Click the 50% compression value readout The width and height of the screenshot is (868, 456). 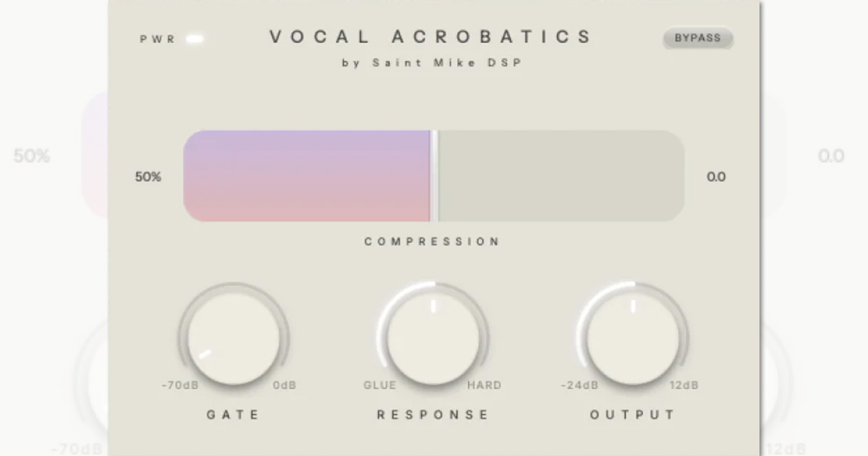[x=149, y=176]
